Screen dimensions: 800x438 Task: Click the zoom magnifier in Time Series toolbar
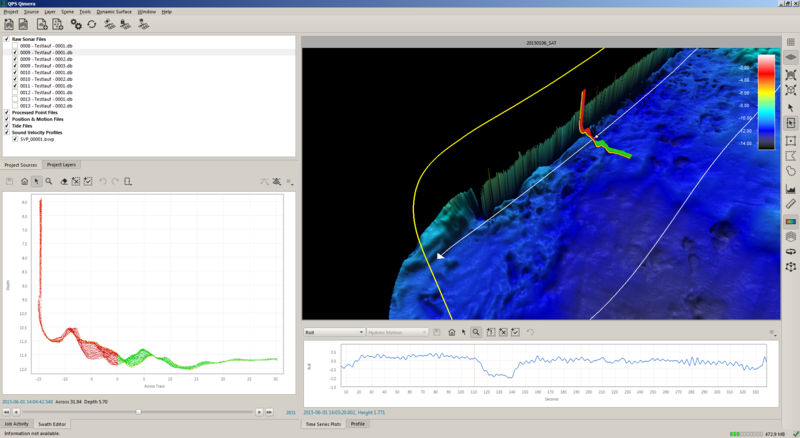(476, 332)
